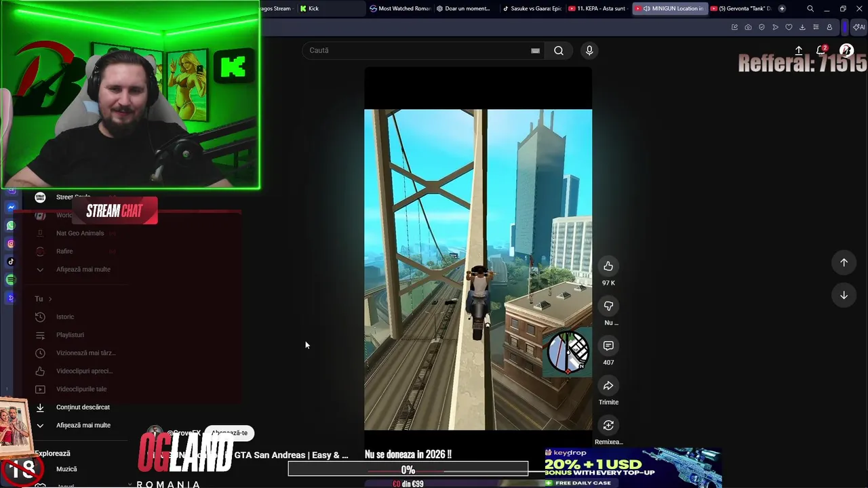Switch to 11. KEPA tab
Viewport: 868px width, 488px height.
pyautogui.click(x=598, y=9)
